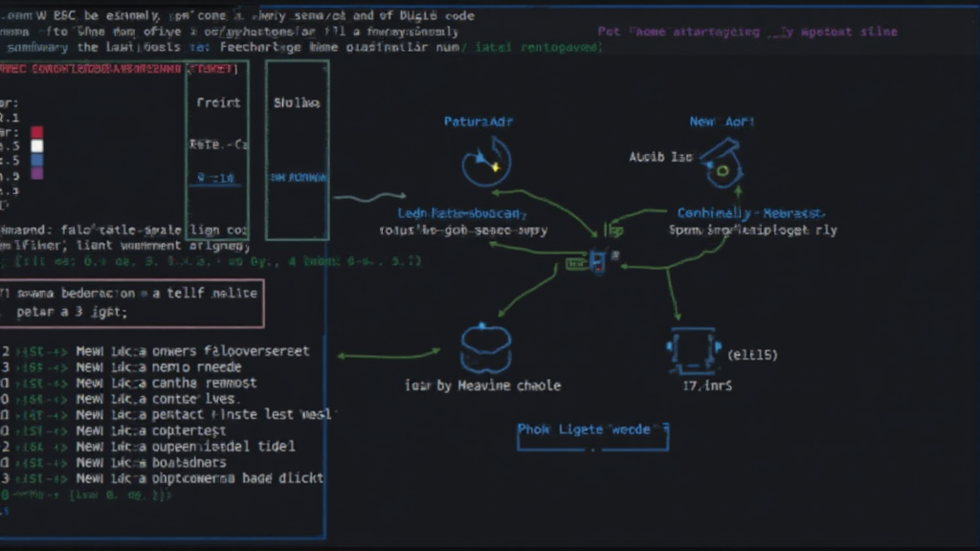Click the small green tag left of hub
This screenshot has height=551, width=980.
coord(575,261)
